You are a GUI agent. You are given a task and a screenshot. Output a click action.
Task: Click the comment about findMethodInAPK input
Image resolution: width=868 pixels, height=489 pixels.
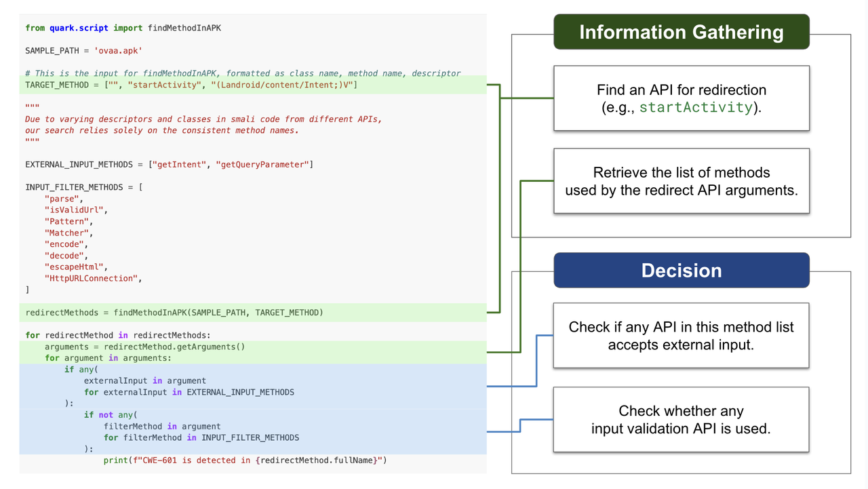click(243, 73)
